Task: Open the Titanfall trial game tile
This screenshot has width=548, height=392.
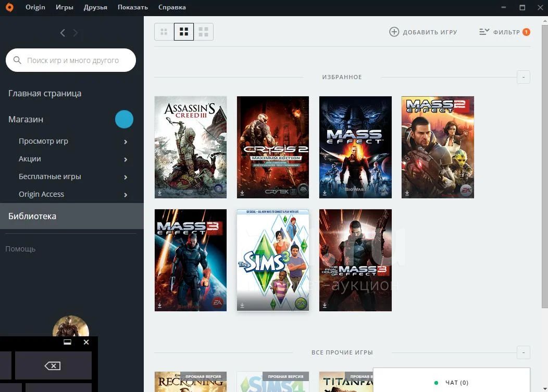Action: pos(346,382)
